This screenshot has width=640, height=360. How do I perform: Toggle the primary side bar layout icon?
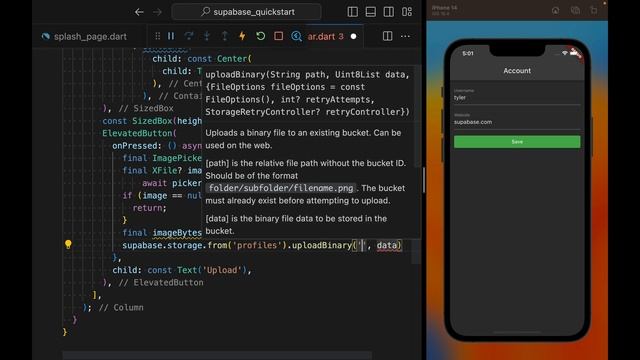pyautogui.click(x=353, y=12)
